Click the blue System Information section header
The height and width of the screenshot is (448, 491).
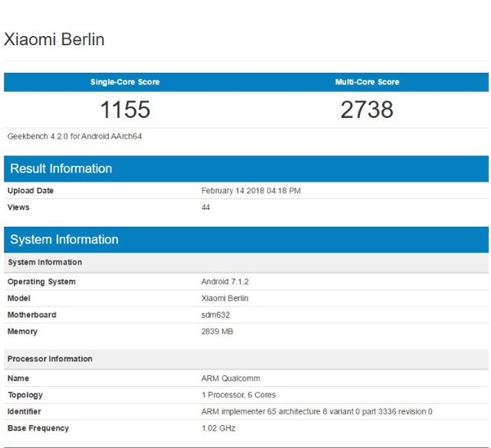(65, 240)
